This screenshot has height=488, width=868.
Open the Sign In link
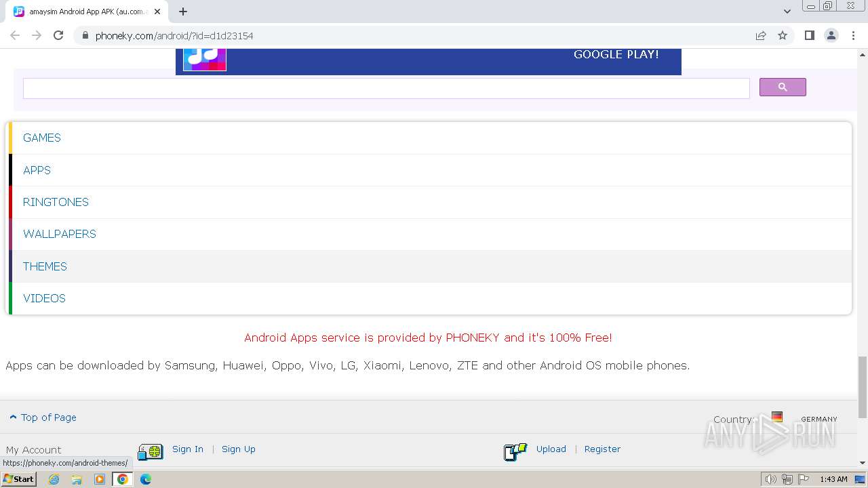[x=188, y=449]
